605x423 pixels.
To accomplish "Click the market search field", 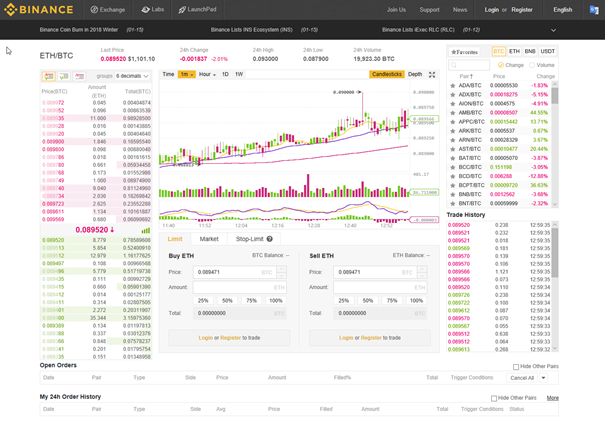I will [469, 65].
